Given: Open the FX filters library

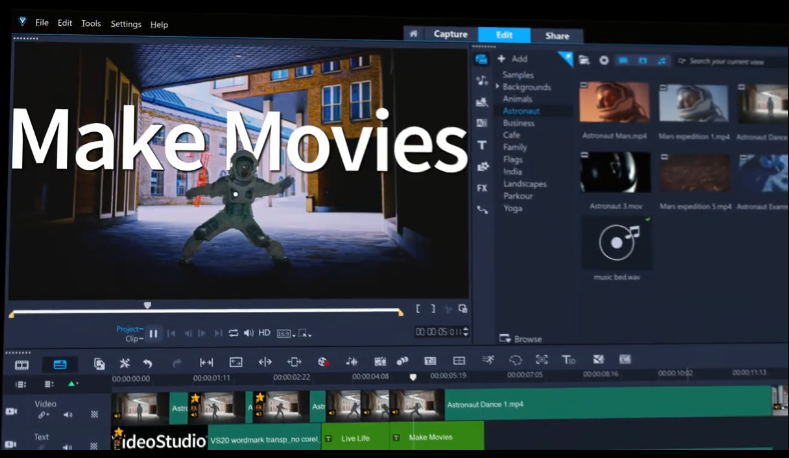Looking at the screenshot, I should [x=482, y=187].
